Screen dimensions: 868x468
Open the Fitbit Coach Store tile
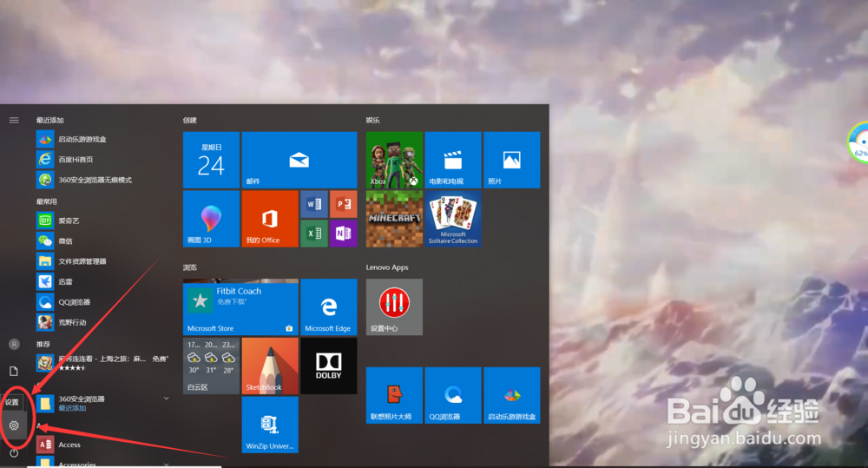click(240, 307)
